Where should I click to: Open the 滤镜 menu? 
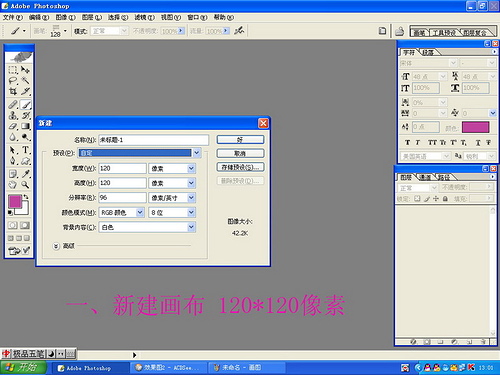pyautogui.click(x=145, y=17)
